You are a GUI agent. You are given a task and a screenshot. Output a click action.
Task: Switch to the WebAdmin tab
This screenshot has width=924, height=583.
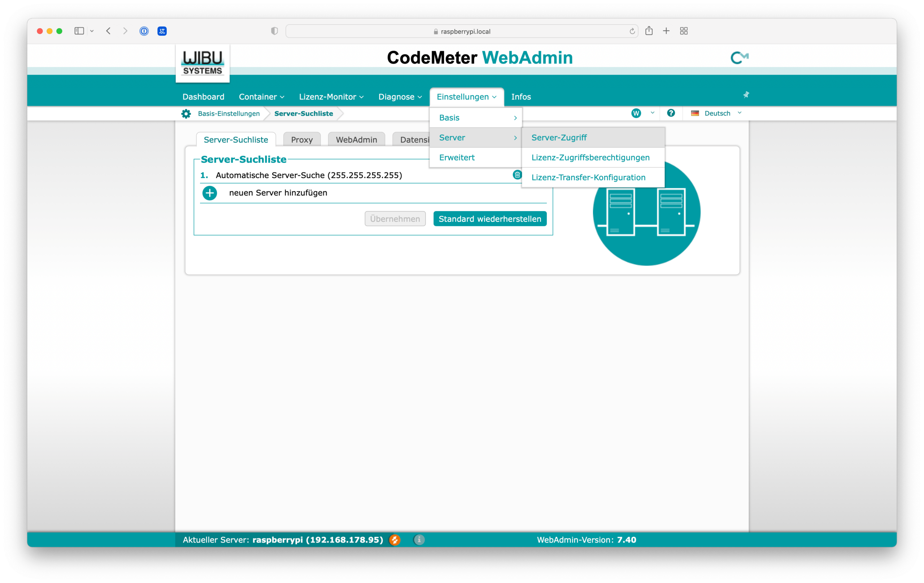(x=356, y=140)
